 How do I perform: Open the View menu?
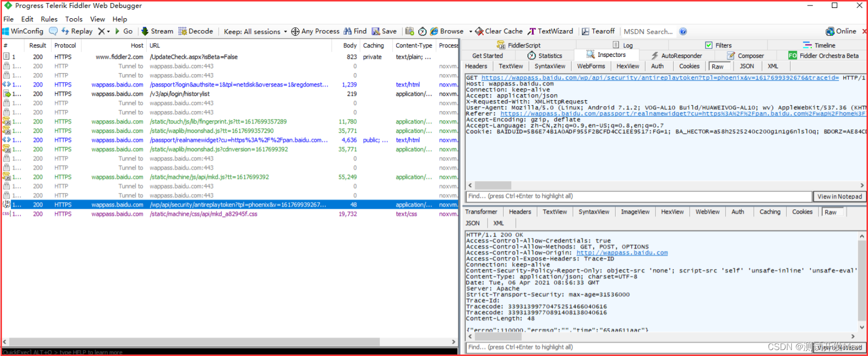point(97,19)
